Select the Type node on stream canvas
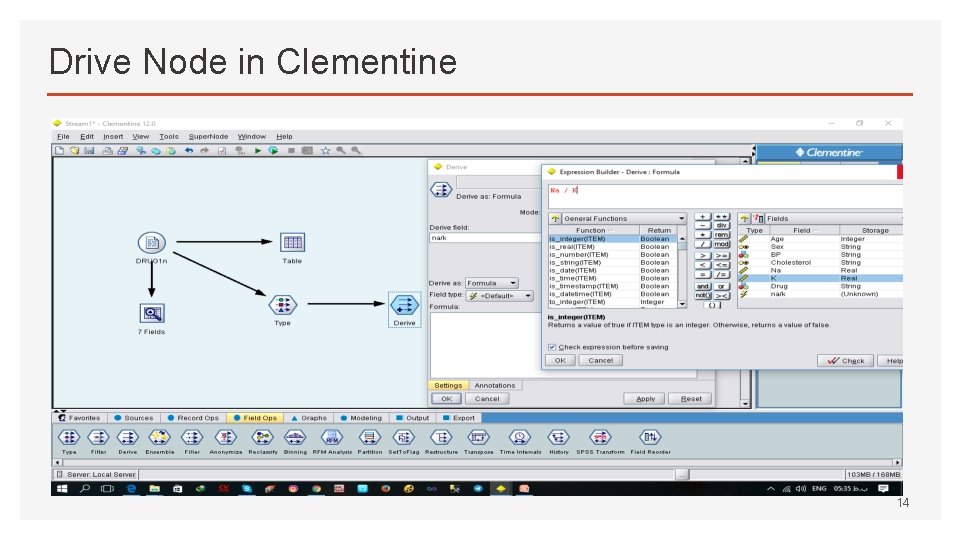960x540 pixels. [282, 304]
